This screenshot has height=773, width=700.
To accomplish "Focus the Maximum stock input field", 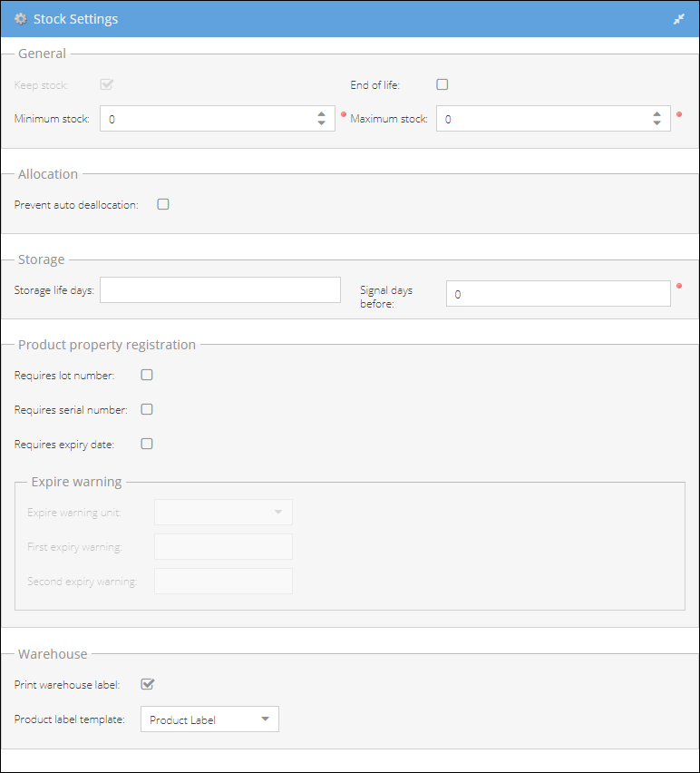I will pyautogui.click(x=543, y=118).
